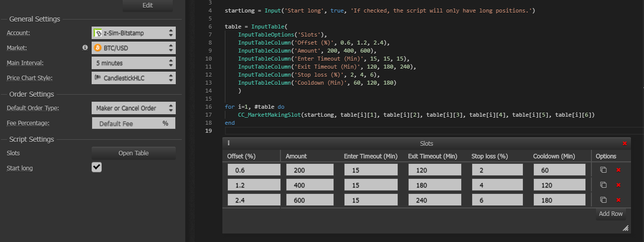The image size is (644, 242).
Task: Click Enter Timeout field in 2.4 row
Action: tap(371, 200)
